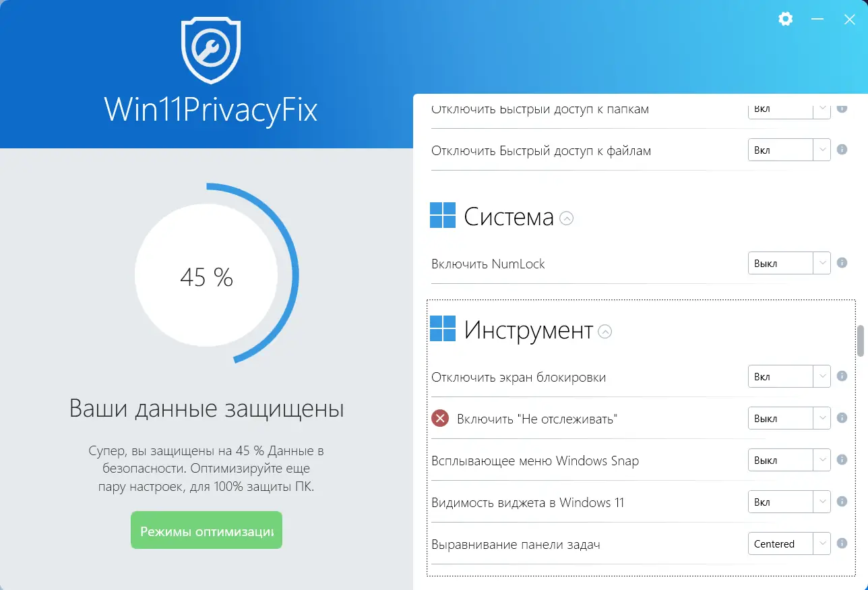This screenshot has width=868, height=590.
Task: Click the vertical scrollbar thumb
Action: pyautogui.click(x=861, y=341)
